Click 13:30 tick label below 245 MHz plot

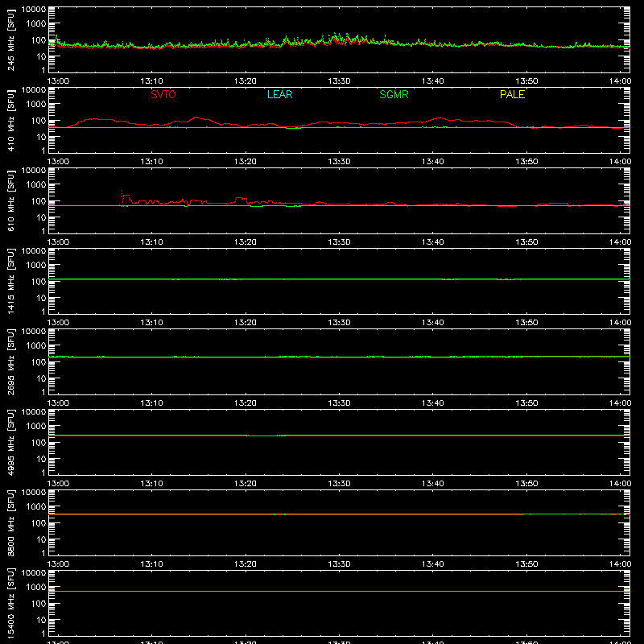pos(339,81)
